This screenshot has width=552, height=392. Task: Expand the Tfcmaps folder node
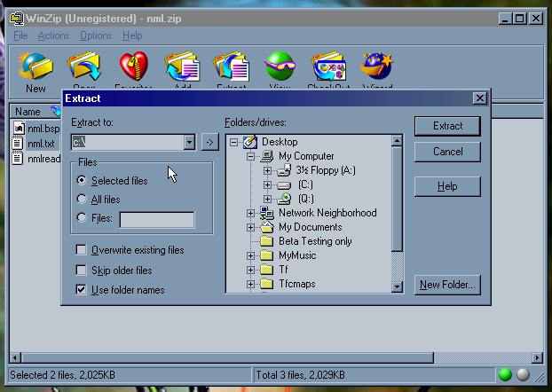tap(250, 284)
